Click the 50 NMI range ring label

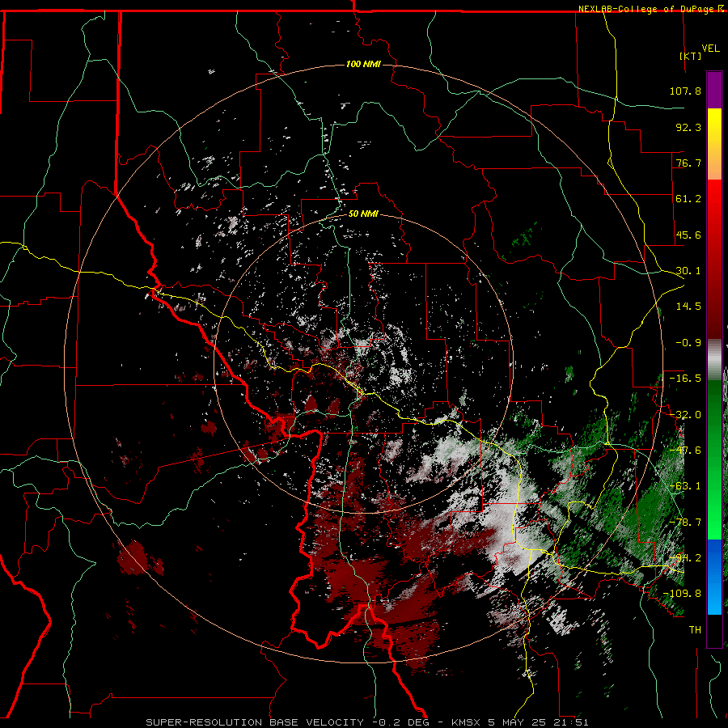(x=363, y=214)
